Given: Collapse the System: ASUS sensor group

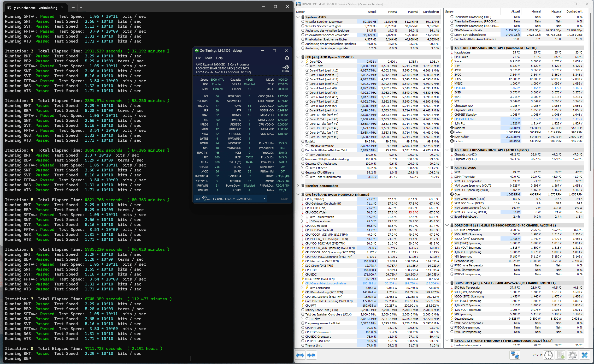Looking at the screenshot, I should [x=298, y=17].
